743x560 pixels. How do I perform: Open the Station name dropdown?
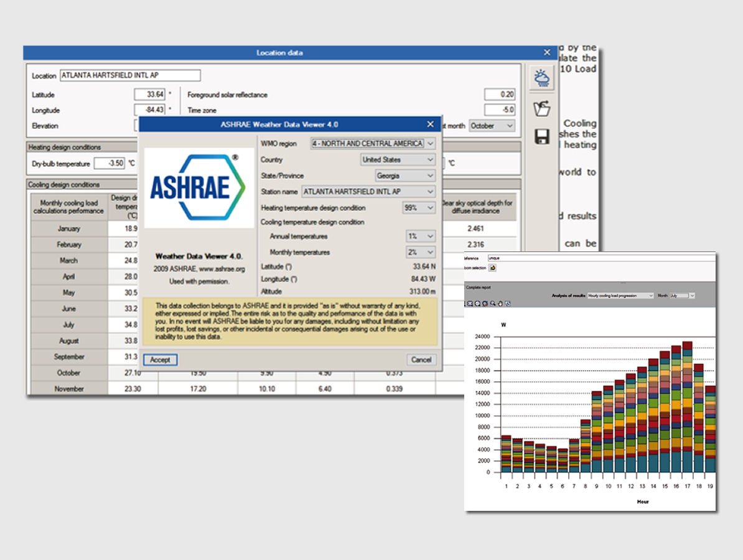point(368,192)
